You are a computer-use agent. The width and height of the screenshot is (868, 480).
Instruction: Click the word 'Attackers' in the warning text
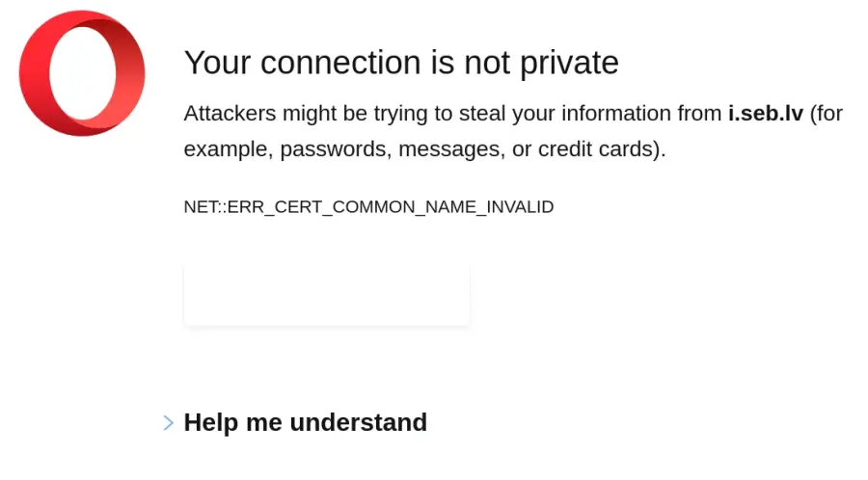click(x=230, y=114)
